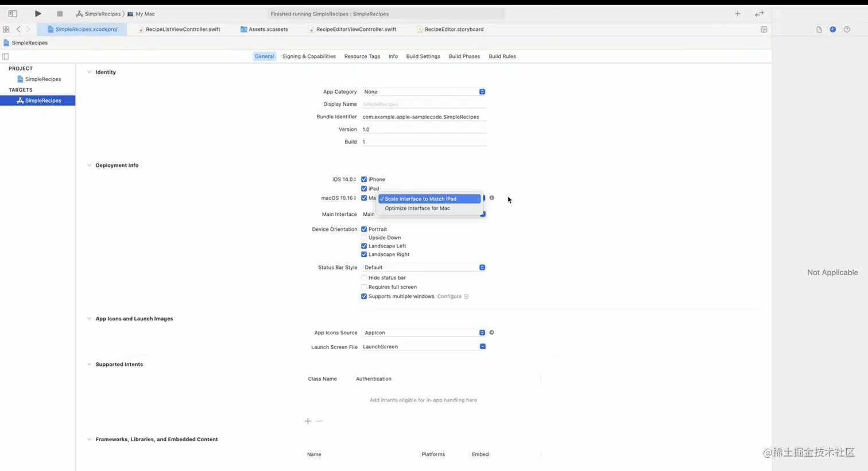
Task: Toggle the iPhone checkbox
Action: pos(364,179)
